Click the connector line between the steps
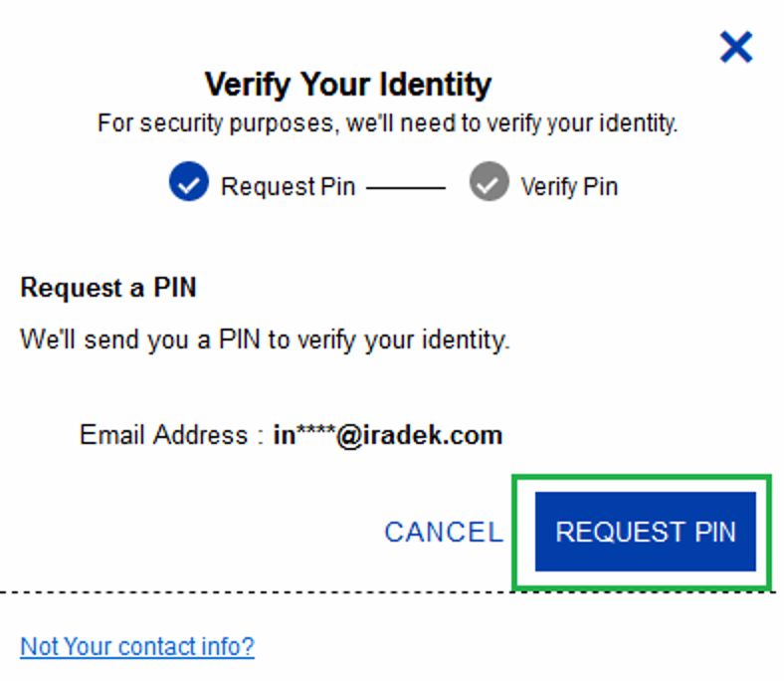The image size is (784, 681). (x=406, y=188)
